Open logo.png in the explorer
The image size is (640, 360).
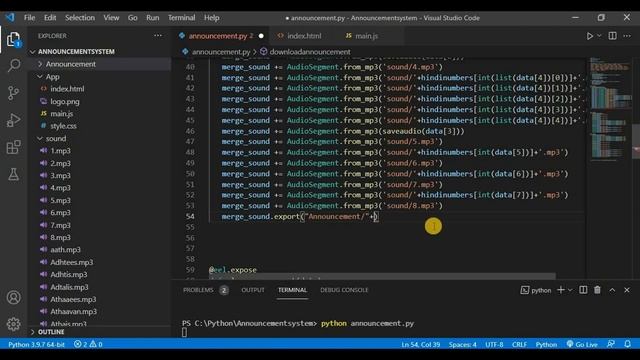coord(64,101)
